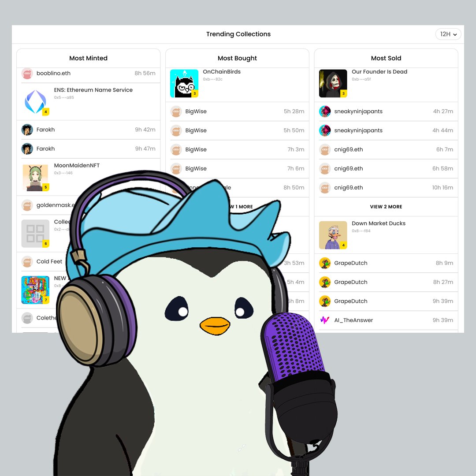Viewport: 476px width, 476px height.
Task: Click the BigWise avatar in the 5h 28m row
Action: tap(176, 112)
